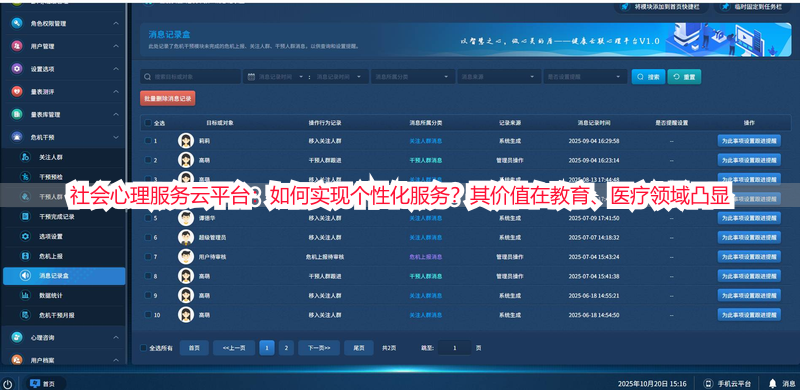Click the red heart icon for 量表测评
This screenshot has height=390, width=800.
pyautogui.click(x=17, y=91)
